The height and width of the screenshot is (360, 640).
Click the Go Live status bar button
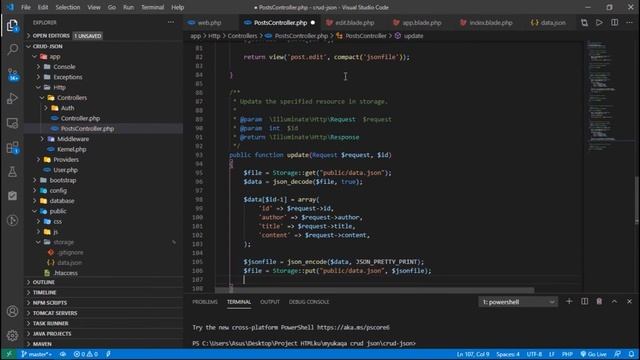pyautogui.click(x=593, y=354)
